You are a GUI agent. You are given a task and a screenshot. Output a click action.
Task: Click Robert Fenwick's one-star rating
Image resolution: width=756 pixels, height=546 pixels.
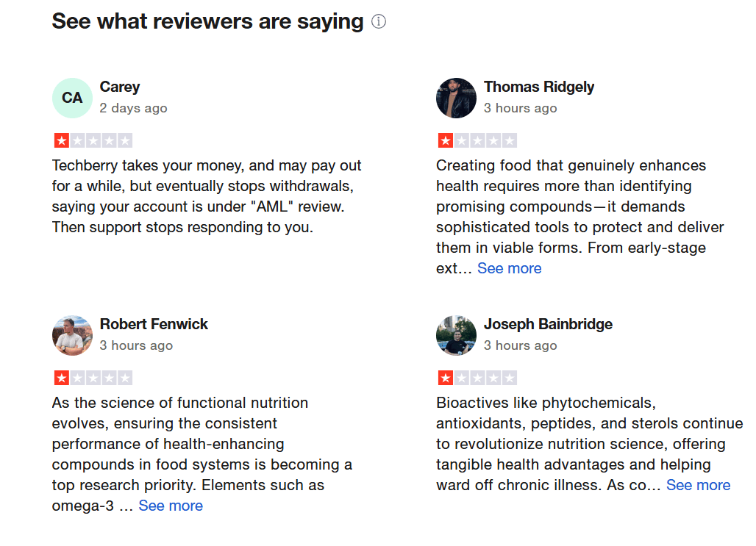point(93,378)
